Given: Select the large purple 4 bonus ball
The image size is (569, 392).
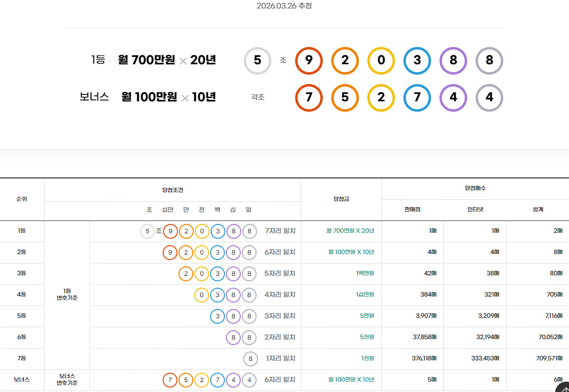Looking at the screenshot, I should click(453, 98).
